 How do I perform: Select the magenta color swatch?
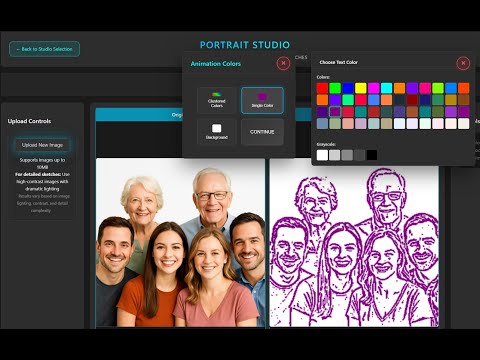point(374,88)
